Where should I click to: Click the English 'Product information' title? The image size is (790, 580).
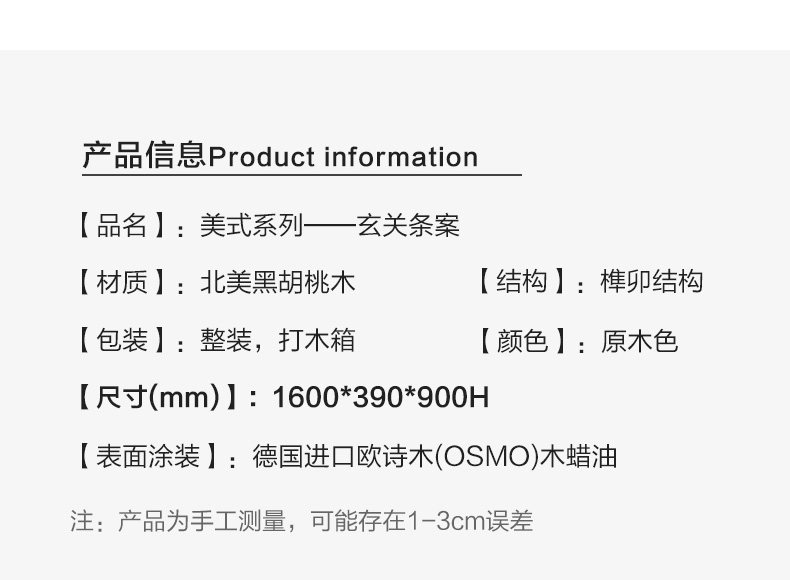point(342,157)
